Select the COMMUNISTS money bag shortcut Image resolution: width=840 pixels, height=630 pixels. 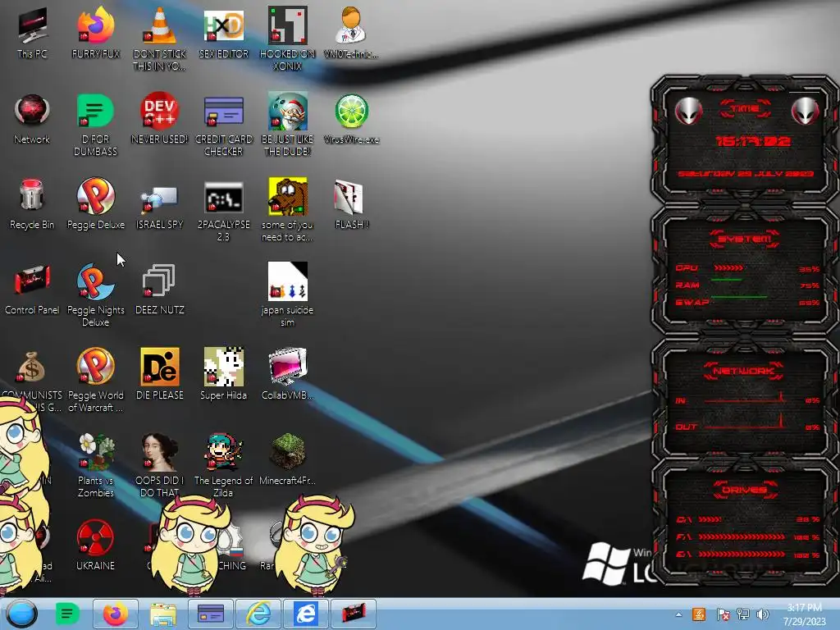click(x=32, y=375)
